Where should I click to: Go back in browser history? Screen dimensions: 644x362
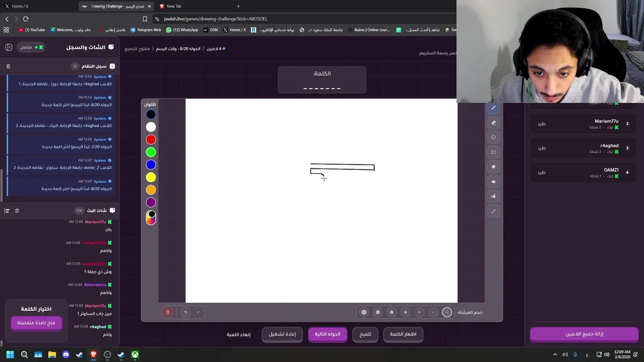[7, 19]
